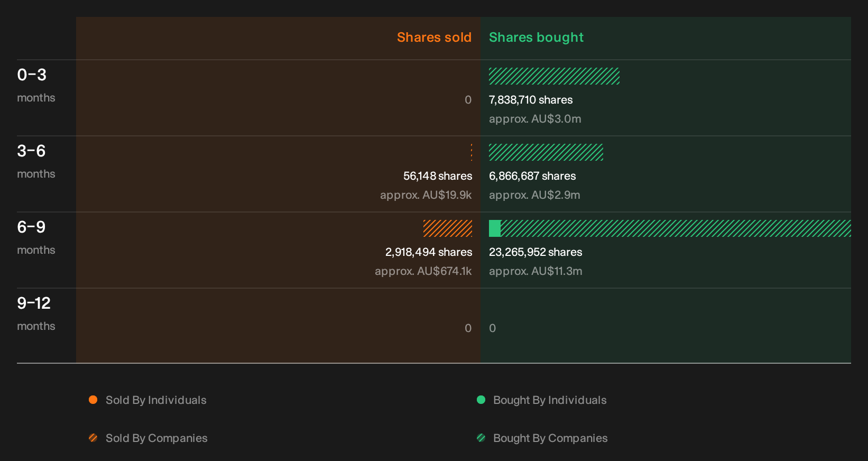This screenshot has height=461, width=868.
Task: Click the 3-6 months thin sold bar
Action: coord(472,152)
